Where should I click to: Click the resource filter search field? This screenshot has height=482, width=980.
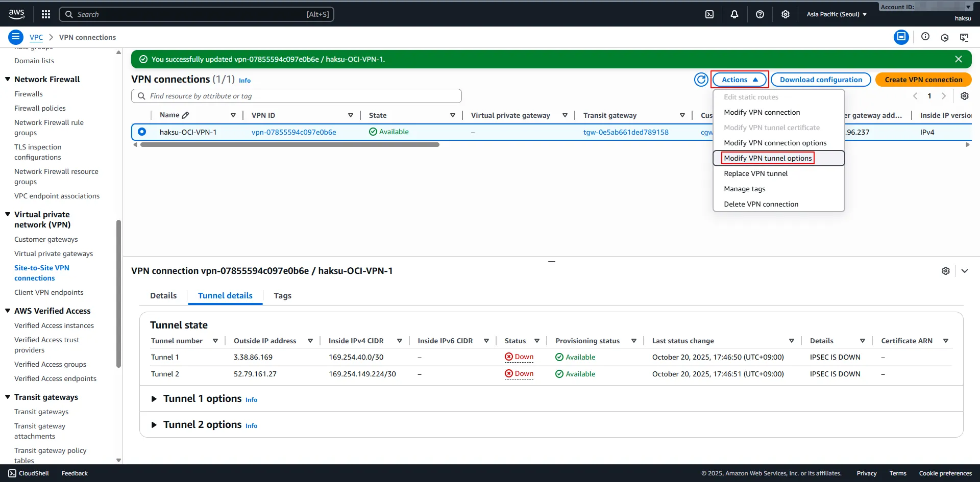pos(297,96)
